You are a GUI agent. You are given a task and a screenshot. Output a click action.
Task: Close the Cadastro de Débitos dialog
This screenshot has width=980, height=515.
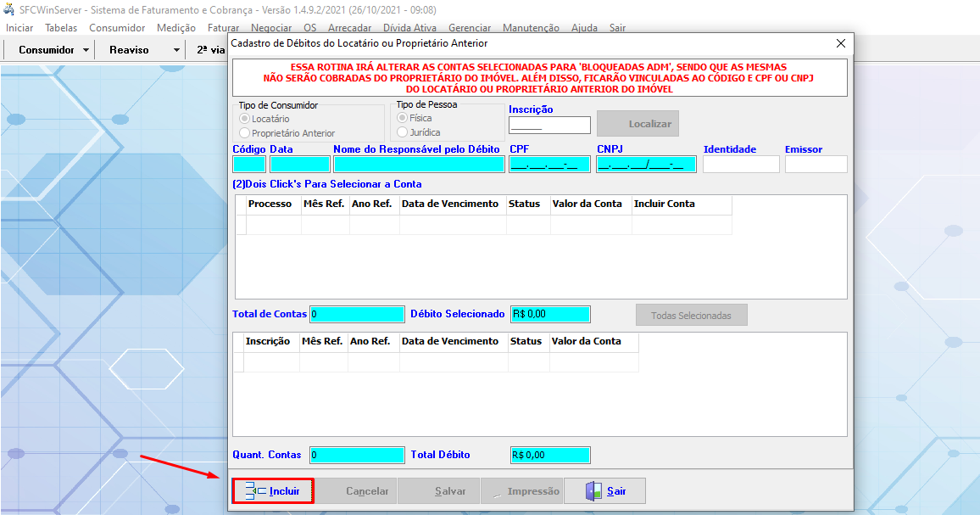click(841, 43)
